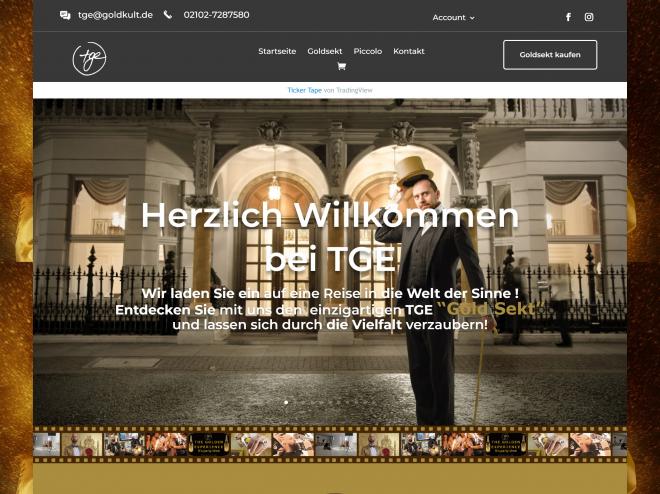Click the phone number 02102-7287580

(216, 15)
